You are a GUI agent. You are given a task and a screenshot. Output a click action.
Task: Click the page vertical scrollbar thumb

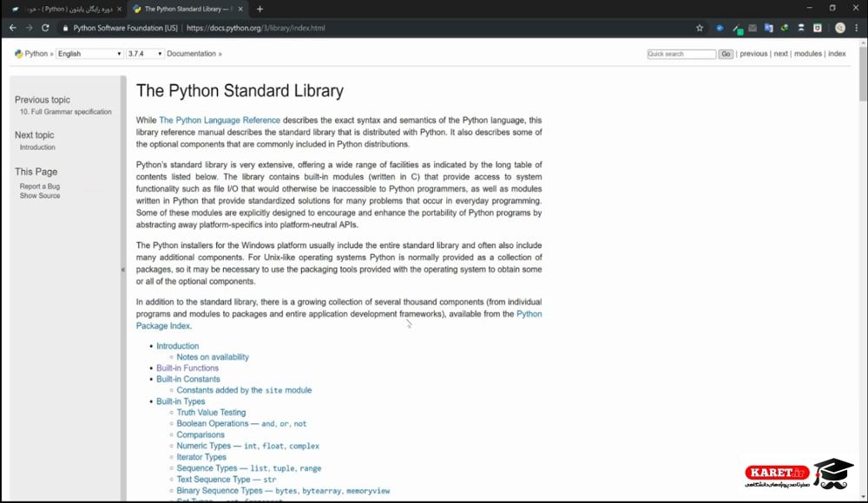(x=863, y=74)
